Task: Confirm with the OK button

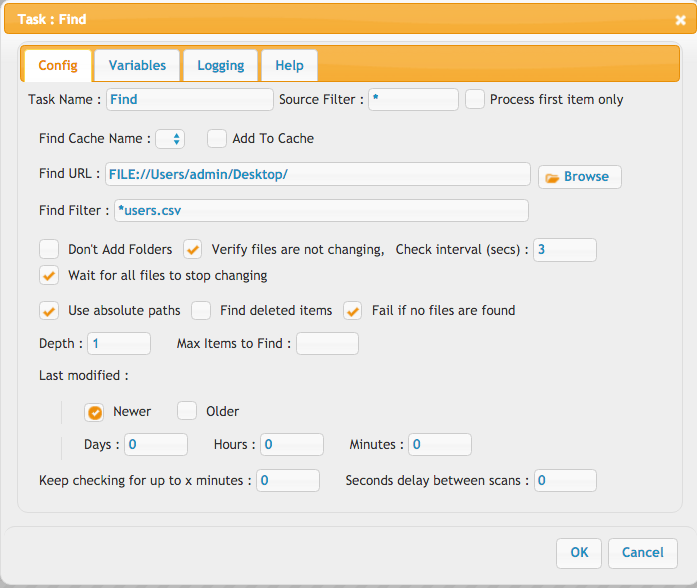Action: (x=579, y=553)
